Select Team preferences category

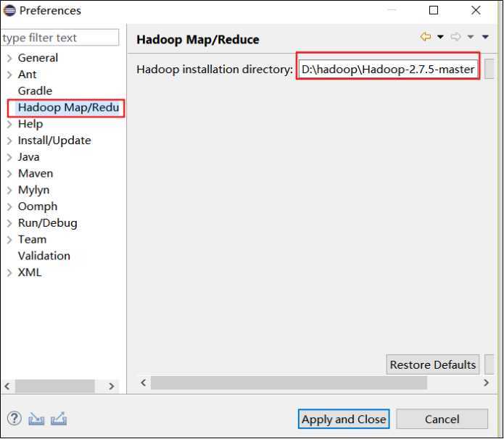pos(32,240)
